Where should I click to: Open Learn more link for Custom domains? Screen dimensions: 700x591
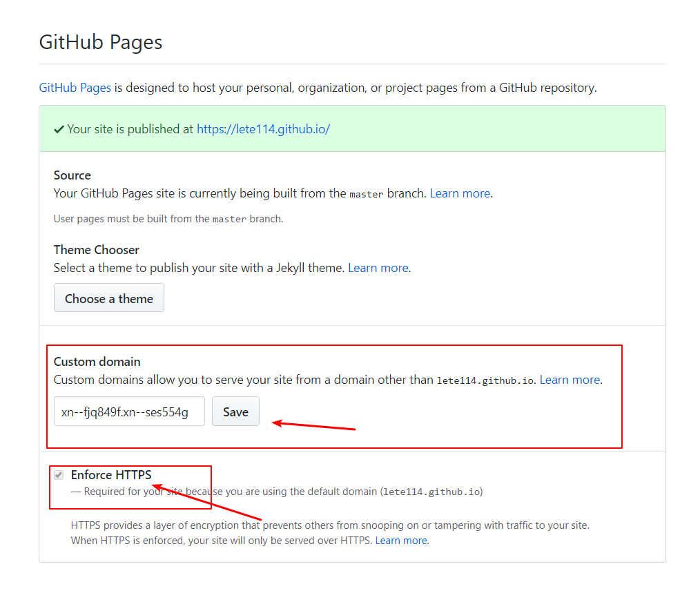(x=570, y=380)
